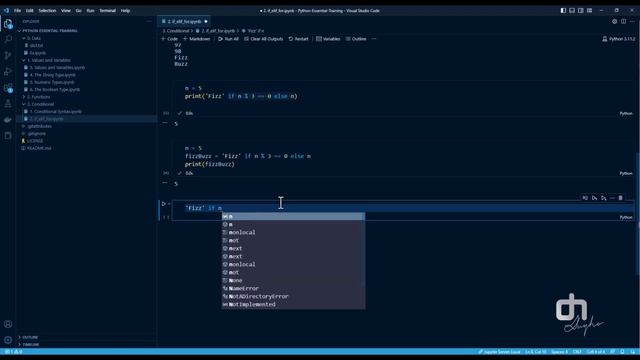Split the editor to the right
This screenshot has width=640, height=360.
623,21
